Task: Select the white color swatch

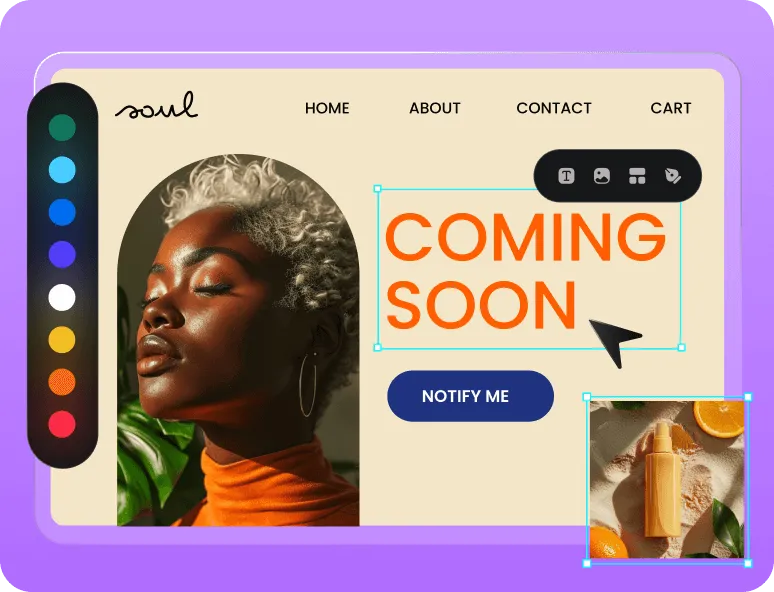Action: 62,297
